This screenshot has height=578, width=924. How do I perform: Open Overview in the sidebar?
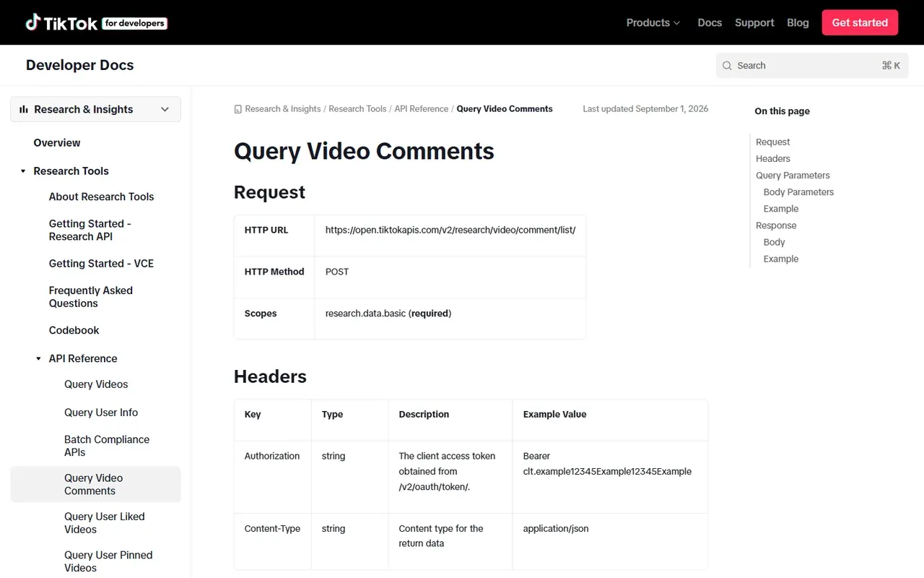pos(57,143)
